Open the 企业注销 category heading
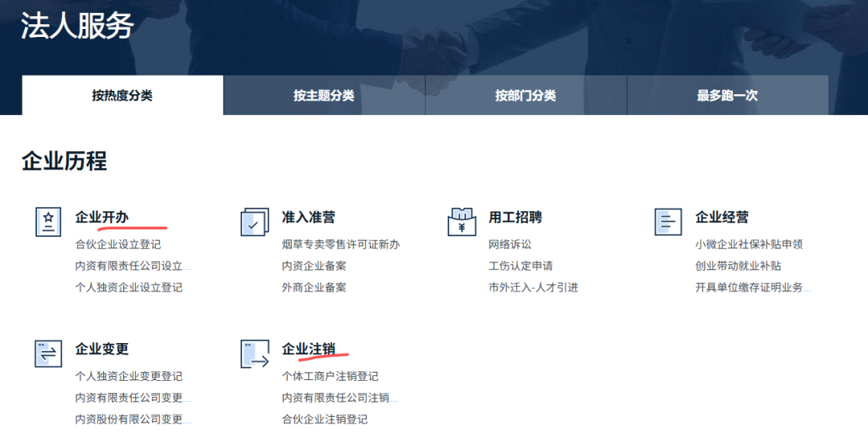The width and height of the screenshot is (868, 446). (x=309, y=349)
